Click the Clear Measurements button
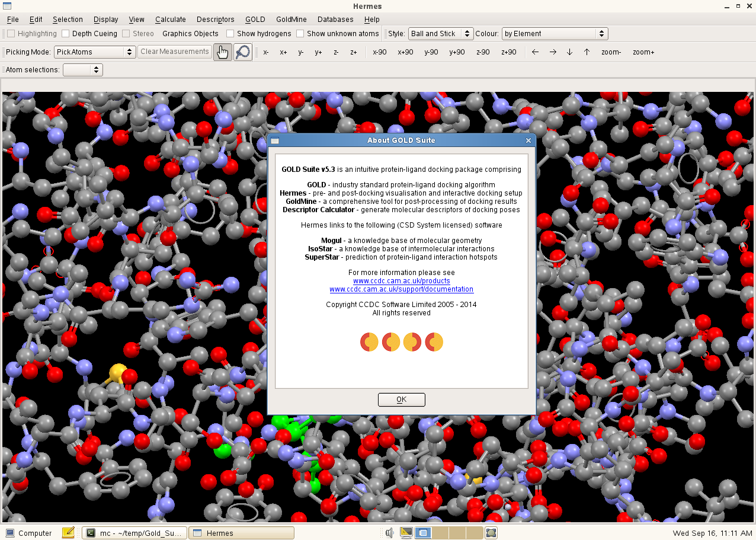The image size is (756, 540). (x=175, y=52)
